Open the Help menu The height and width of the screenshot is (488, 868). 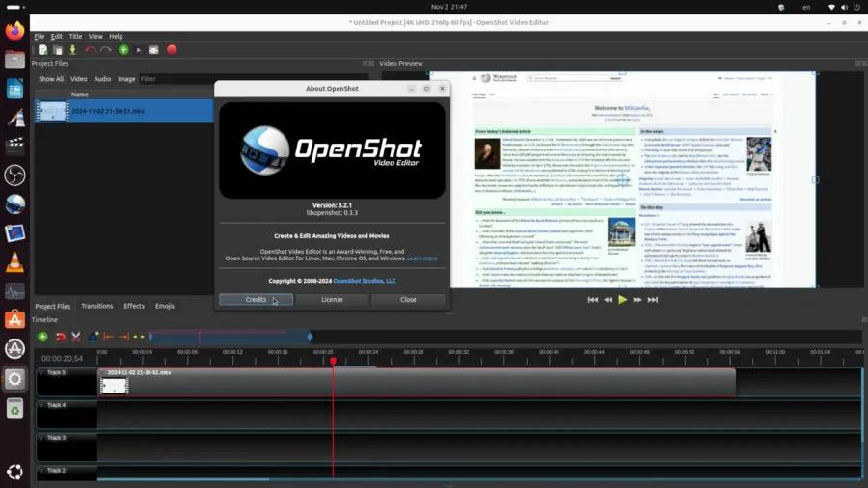click(x=116, y=36)
